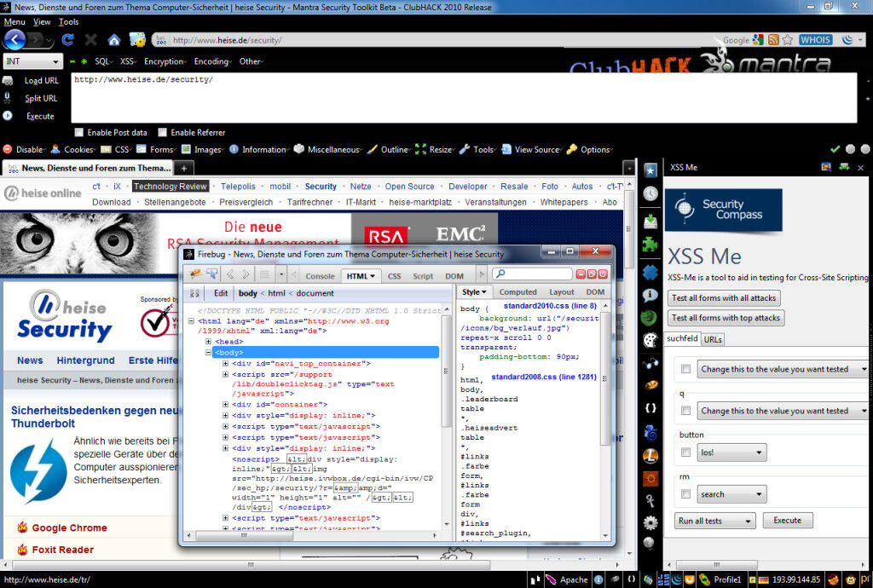Open the home page icon in navigation bar
Viewport: 873px width, 588px height.
pyautogui.click(x=113, y=40)
